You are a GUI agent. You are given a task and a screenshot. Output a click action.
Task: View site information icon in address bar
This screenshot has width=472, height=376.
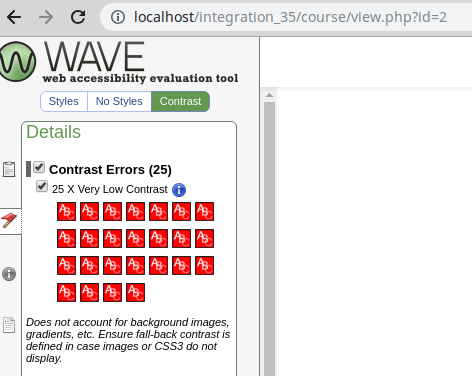point(118,17)
